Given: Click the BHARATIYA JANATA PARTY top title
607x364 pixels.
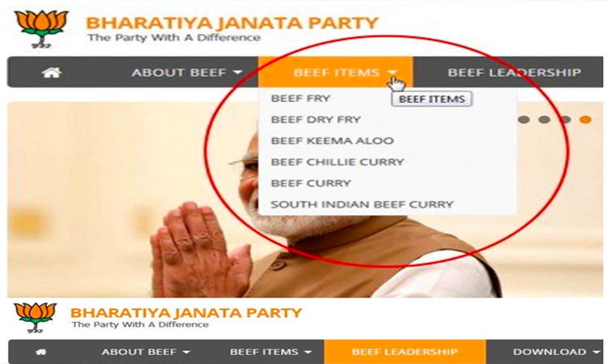Looking at the screenshot, I should pos(232,23).
